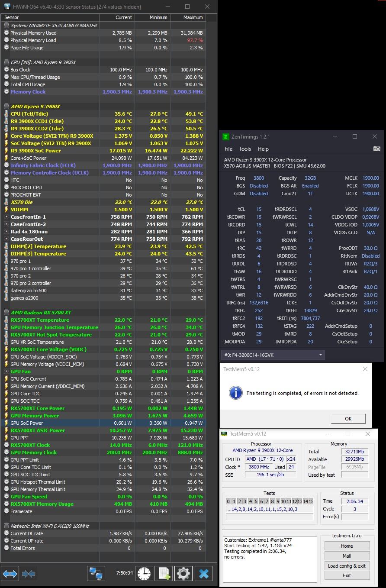
Task: Click the expand-columns blue arrows icon in HWiNFO
Action: [10, 574]
